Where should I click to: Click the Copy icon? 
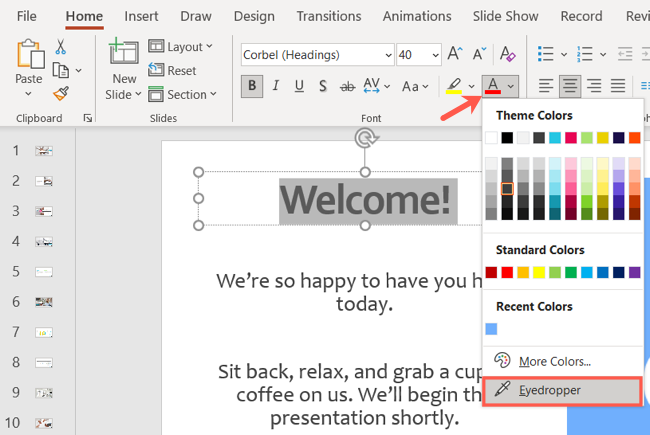pos(61,70)
